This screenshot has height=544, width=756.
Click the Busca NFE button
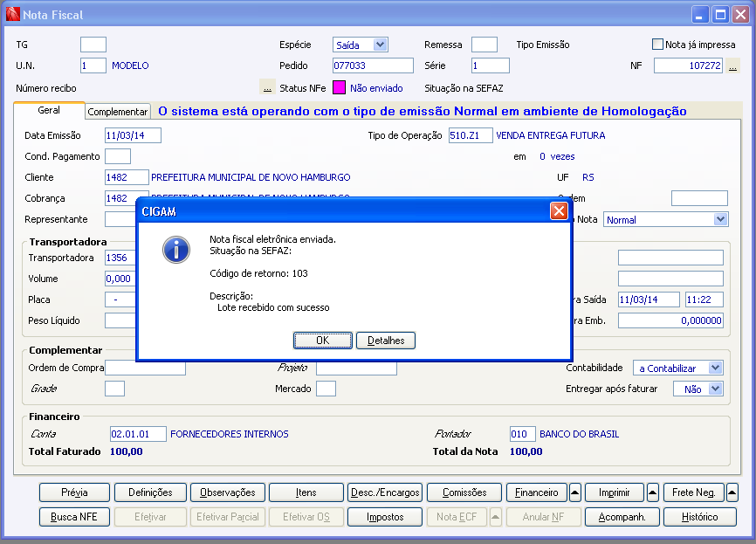pyautogui.click(x=75, y=517)
